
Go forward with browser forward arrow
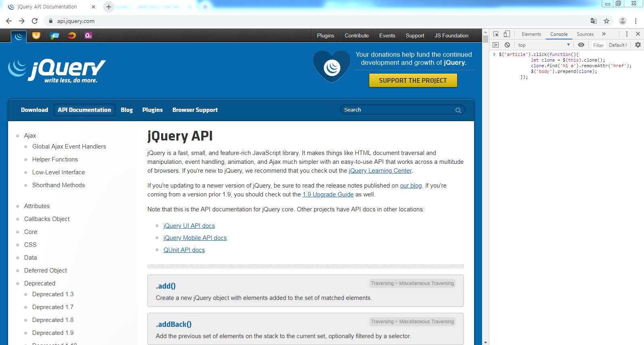click(22, 21)
